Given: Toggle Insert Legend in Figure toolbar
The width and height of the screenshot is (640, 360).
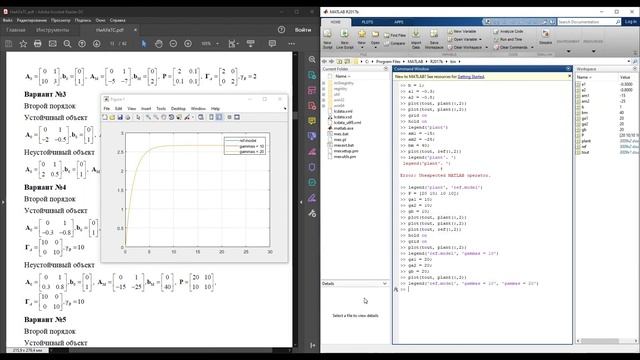Looking at the screenshot, I should (x=219, y=117).
